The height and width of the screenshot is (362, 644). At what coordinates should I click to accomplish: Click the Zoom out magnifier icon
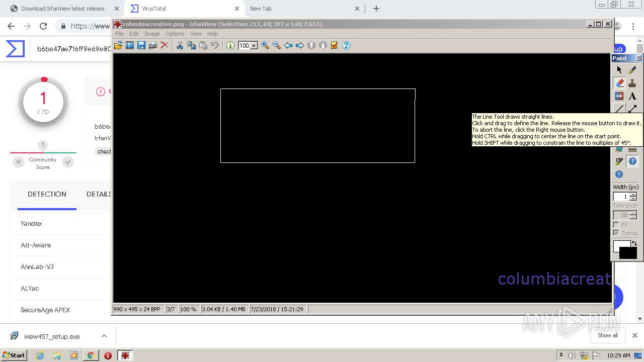point(277,45)
